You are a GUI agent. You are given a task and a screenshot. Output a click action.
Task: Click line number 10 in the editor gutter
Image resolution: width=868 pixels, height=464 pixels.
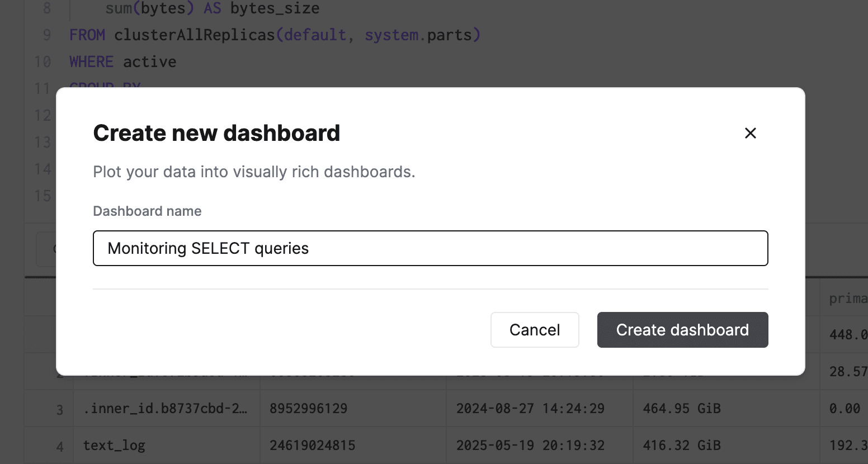43,62
